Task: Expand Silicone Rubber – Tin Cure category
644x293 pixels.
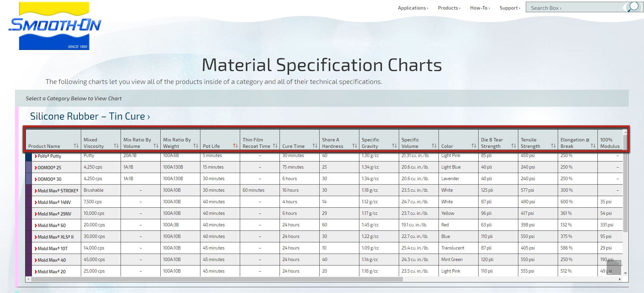Action: pos(90,116)
